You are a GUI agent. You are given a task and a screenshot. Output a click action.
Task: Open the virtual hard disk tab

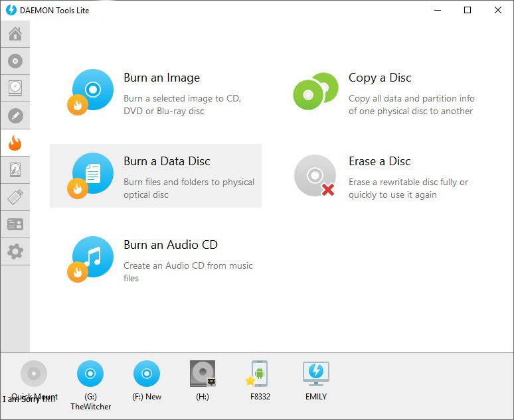click(15, 170)
